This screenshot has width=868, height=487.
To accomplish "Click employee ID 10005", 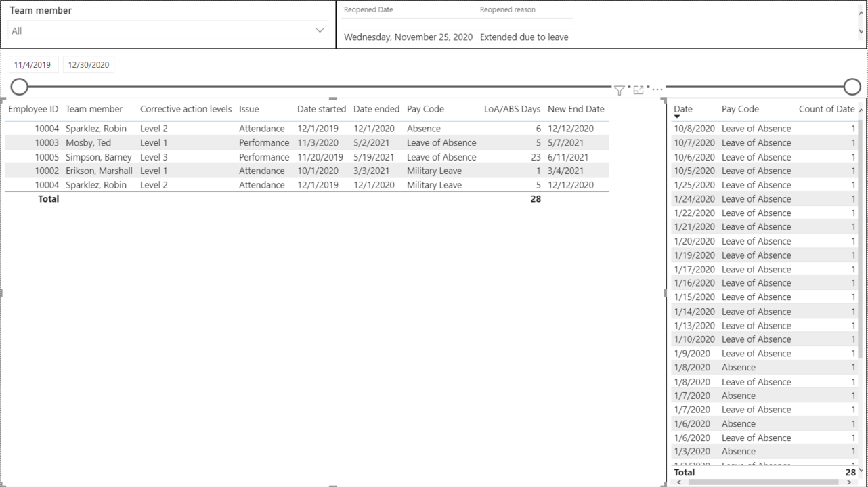I will pyautogui.click(x=47, y=157).
